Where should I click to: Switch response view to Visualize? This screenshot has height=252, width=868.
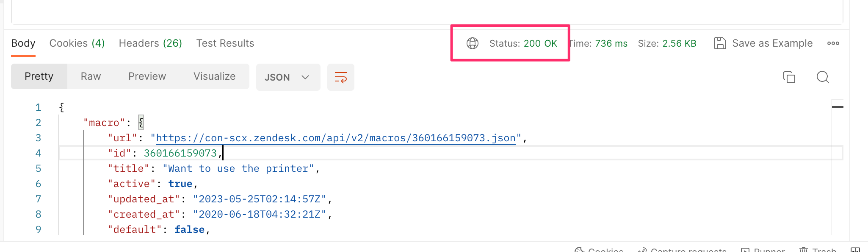pos(214,76)
